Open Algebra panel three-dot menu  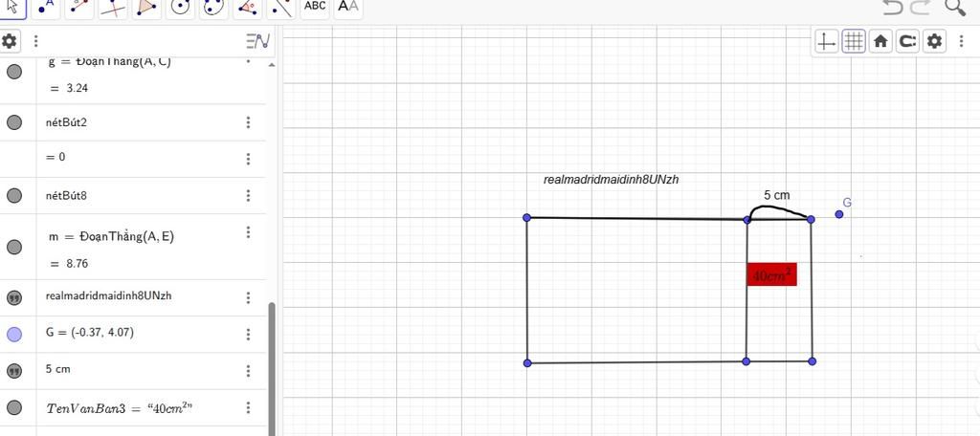(x=35, y=41)
